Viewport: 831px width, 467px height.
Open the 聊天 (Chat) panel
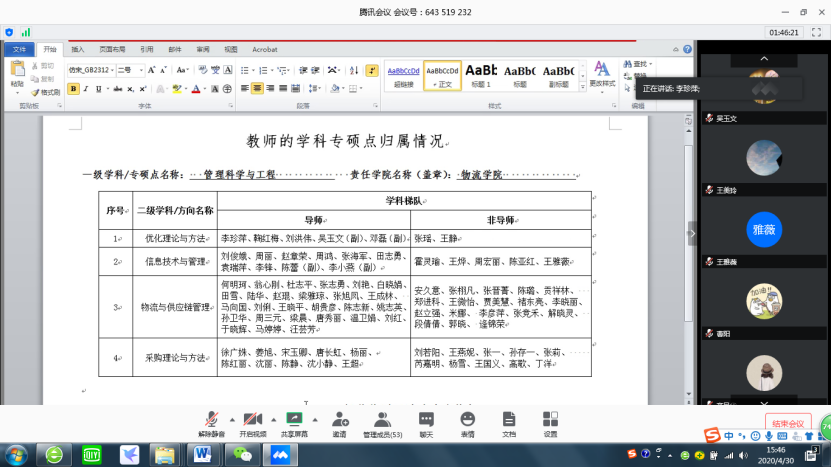(426, 421)
